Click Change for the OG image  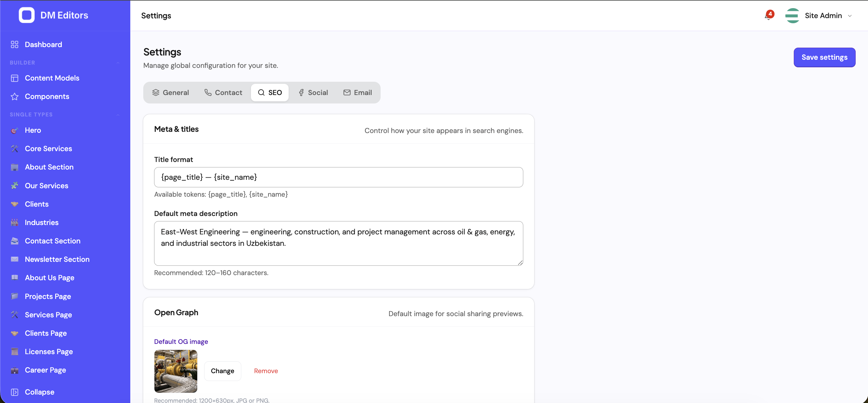tap(222, 371)
